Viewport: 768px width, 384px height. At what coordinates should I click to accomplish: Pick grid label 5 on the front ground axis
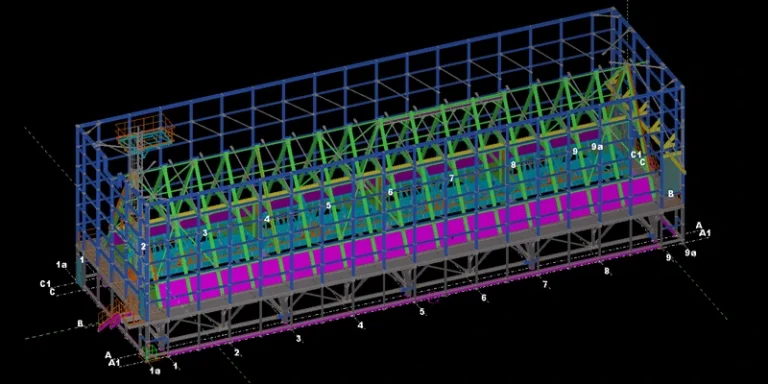pos(422,311)
